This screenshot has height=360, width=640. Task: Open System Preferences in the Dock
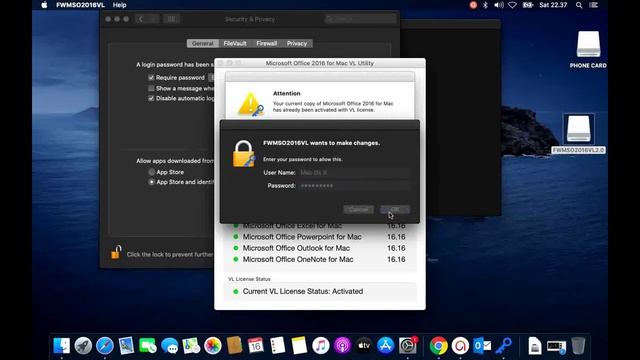click(407, 346)
